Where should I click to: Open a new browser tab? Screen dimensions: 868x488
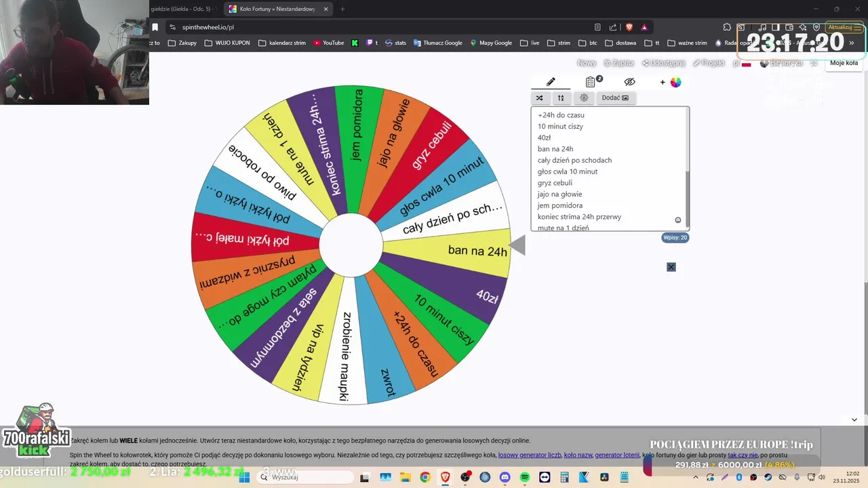342,9
